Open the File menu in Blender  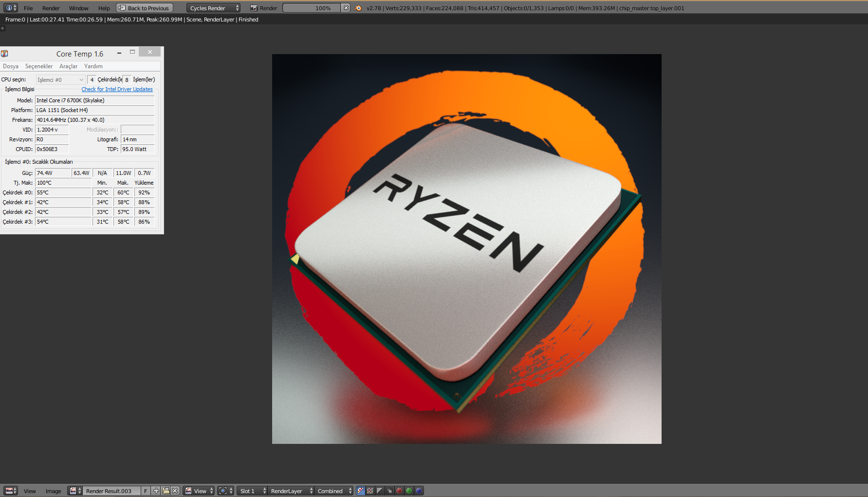pyautogui.click(x=28, y=8)
